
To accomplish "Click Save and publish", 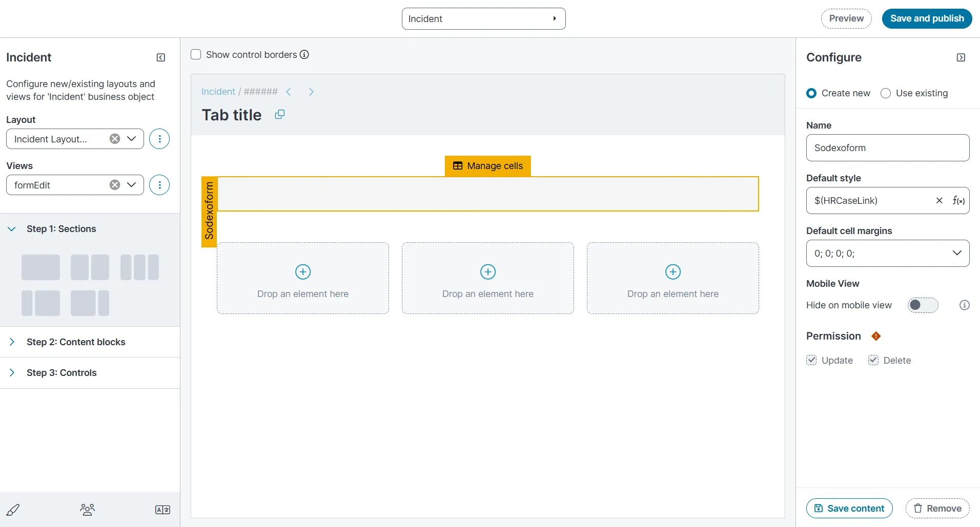I will click(927, 18).
